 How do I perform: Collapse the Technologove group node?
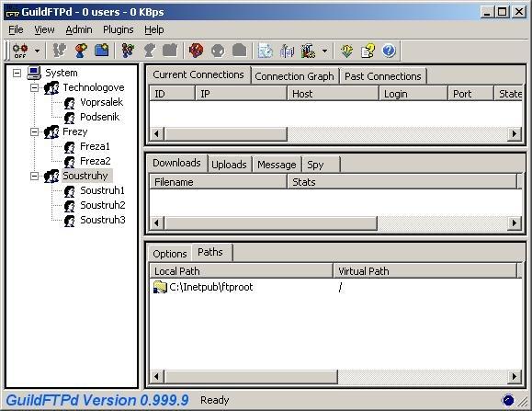click(x=34, y=88)
